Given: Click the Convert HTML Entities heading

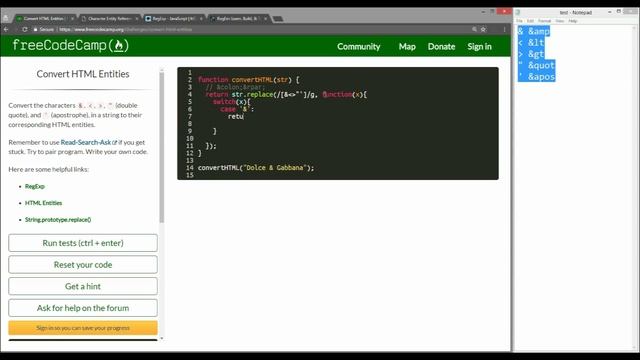Looking at the screenshot, I should coord(83,74).
